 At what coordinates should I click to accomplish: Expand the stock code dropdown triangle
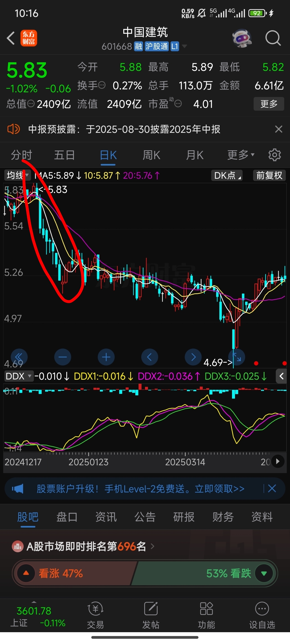(184, 46)
